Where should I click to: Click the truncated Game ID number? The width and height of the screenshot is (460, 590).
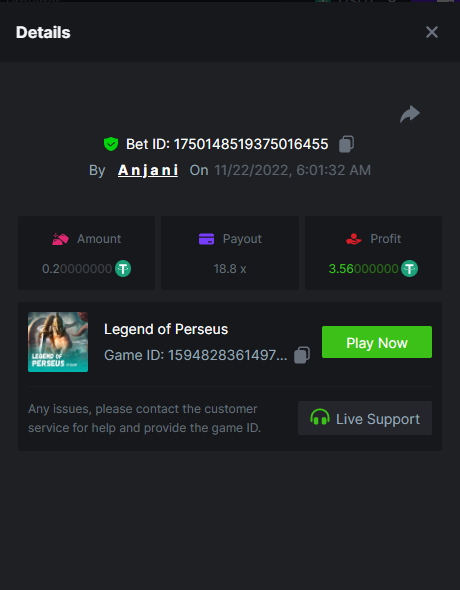[227, 355]
